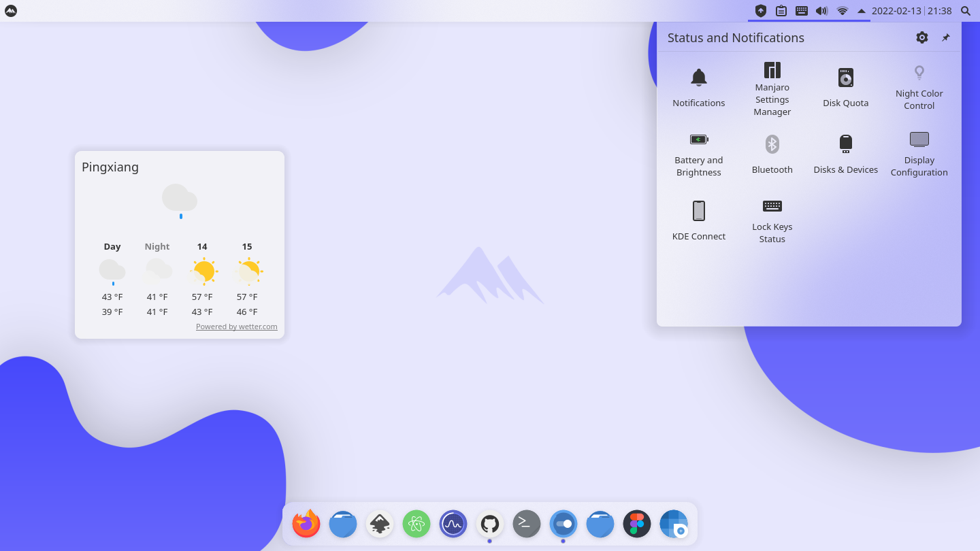Open Display Configuration entry
Screen dimensions: 980x551
click(x=919, y=154)
